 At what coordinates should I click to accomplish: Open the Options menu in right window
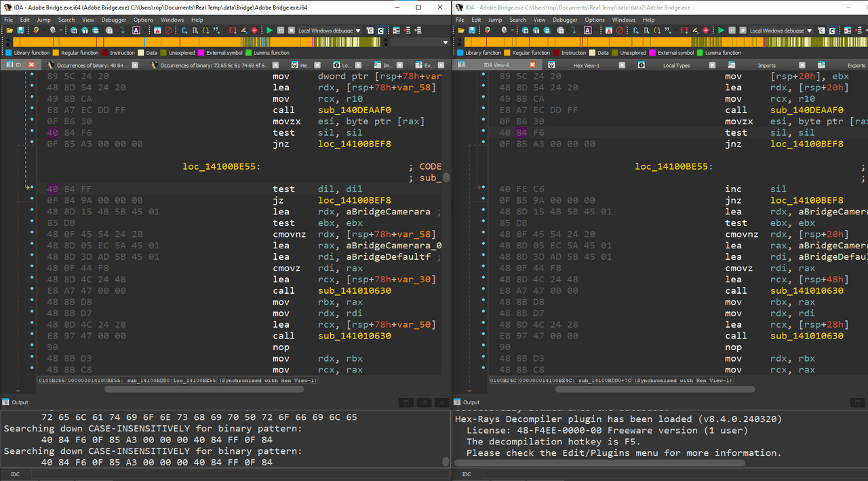tap(595, 20)
